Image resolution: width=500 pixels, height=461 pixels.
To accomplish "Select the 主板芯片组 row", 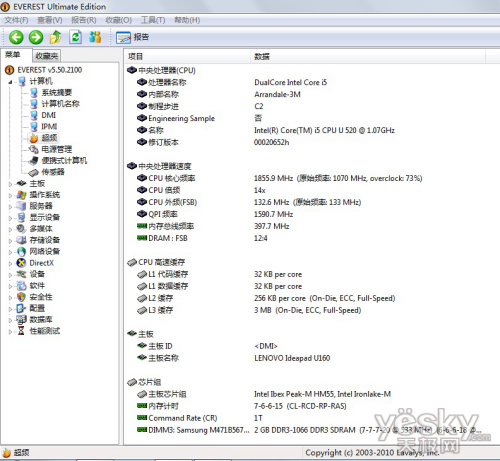I will [x=264, y=394].
